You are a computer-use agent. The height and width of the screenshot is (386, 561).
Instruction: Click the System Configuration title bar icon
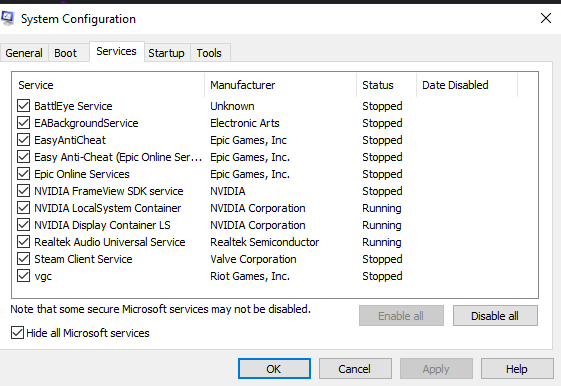point(7,18)
